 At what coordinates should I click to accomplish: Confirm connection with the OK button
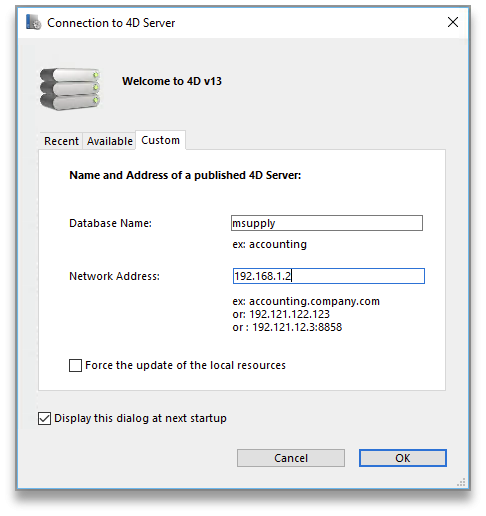(x=403, y=458)
